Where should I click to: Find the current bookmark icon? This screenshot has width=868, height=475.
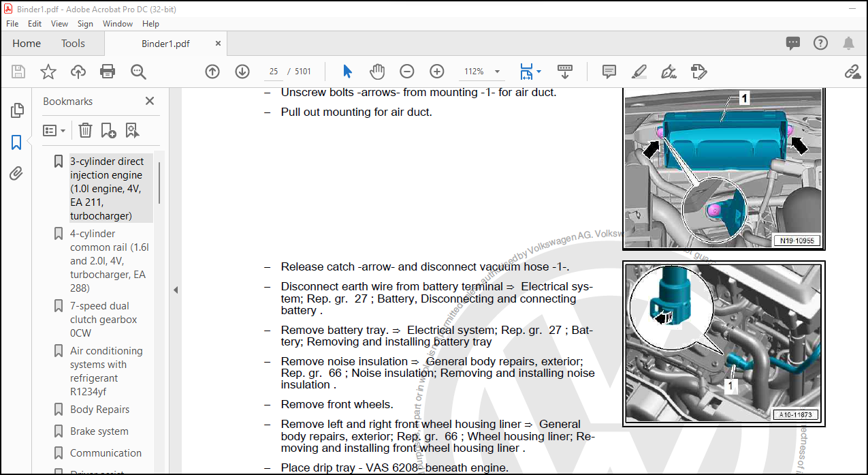(x=132, y=130)
